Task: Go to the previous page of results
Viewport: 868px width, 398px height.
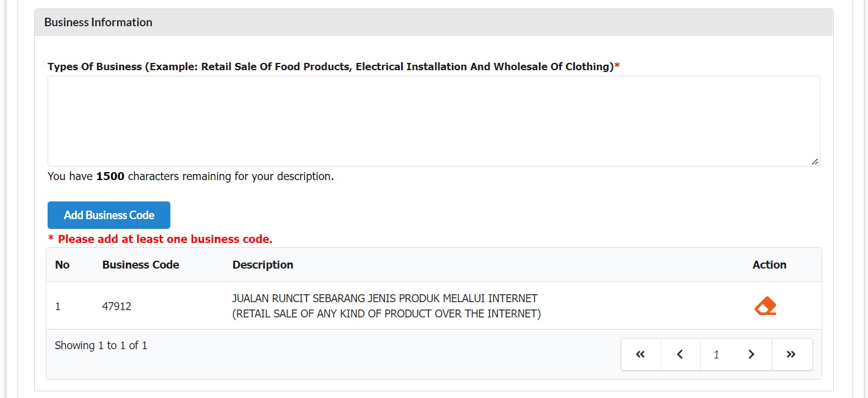Action: pos(680,355)
